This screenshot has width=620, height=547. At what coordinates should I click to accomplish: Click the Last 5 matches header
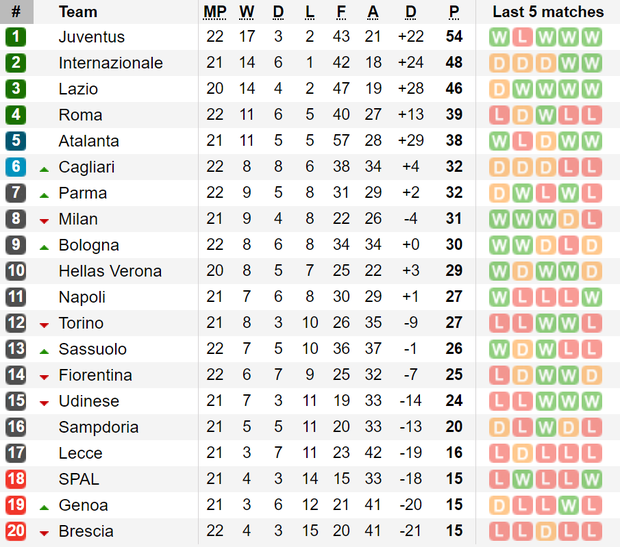[x=548, y=12]
